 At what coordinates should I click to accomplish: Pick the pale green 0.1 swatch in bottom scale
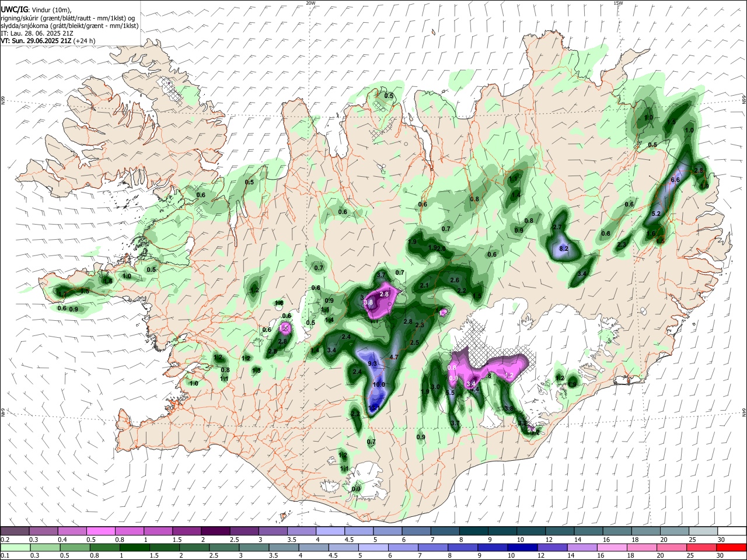tap(15, 547)
